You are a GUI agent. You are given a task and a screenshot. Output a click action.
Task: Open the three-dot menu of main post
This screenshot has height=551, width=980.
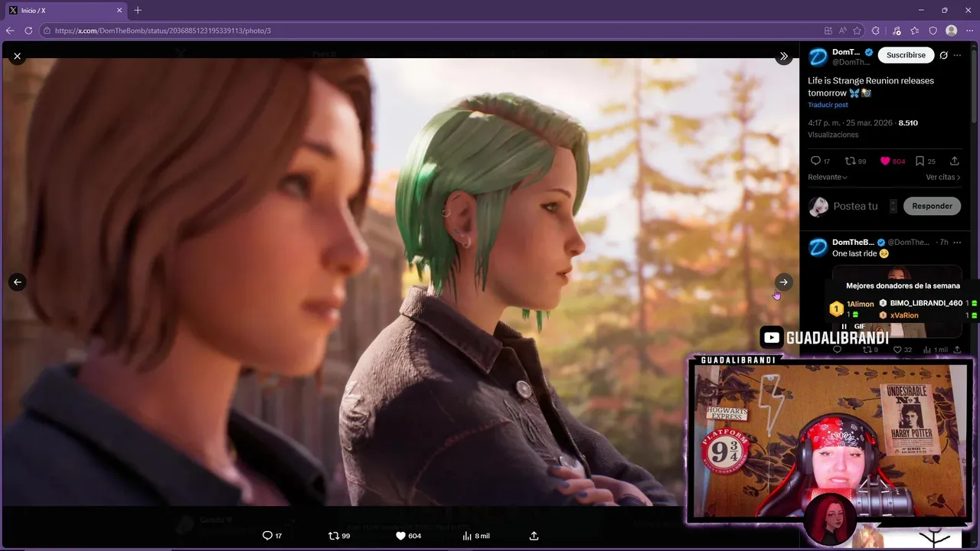(x=957, y=55)
